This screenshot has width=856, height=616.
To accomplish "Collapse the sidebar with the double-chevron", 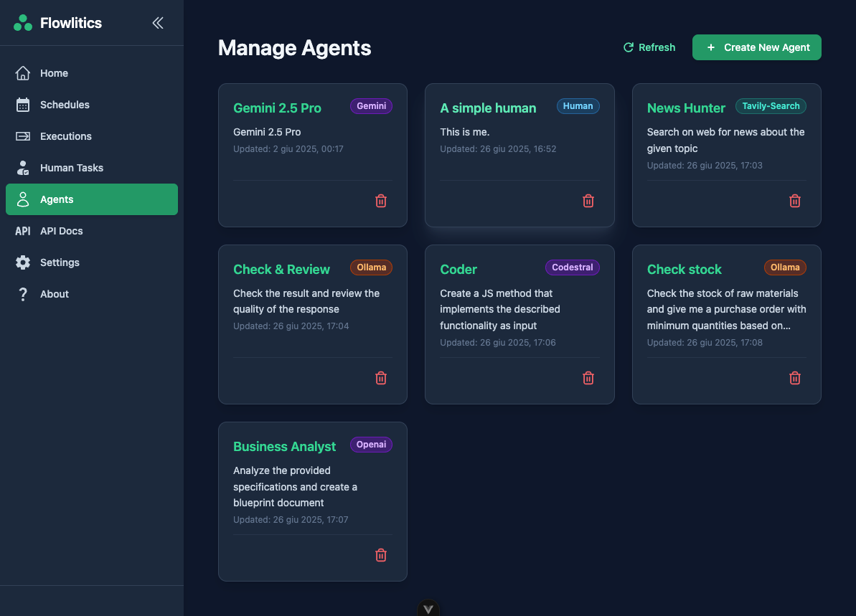I will point(158,23).
